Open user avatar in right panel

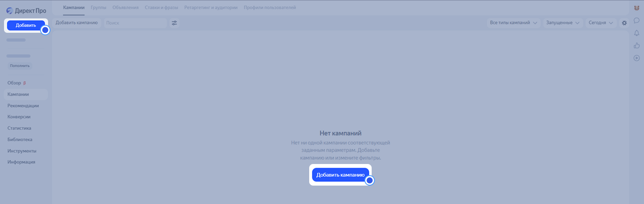(636, 8)
